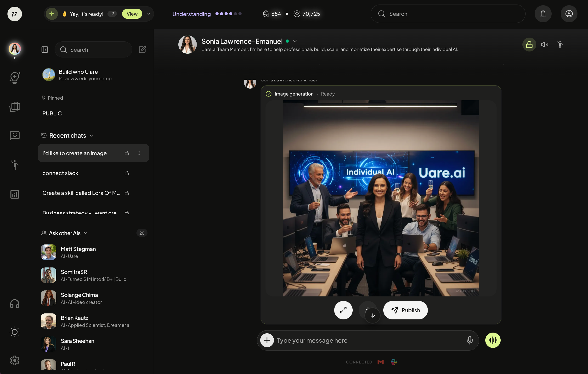Click the walking figure icon in chat header
The height and width of the screenshot is (374, 588).
(560, 45)
